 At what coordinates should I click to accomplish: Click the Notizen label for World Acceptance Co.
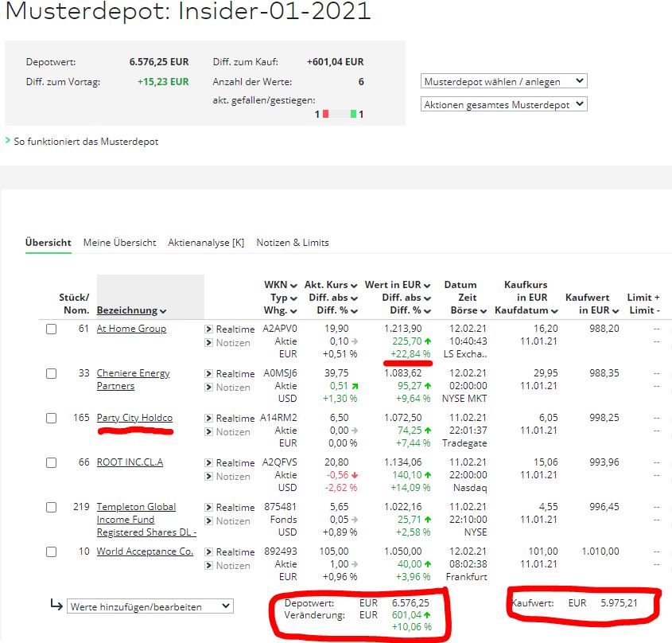pyautogui.click(x=233, y=566)
